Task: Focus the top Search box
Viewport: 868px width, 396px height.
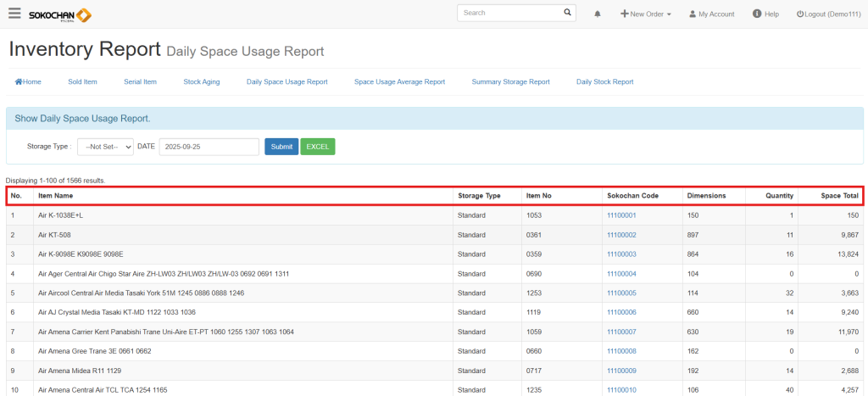Action: (508, 14)
